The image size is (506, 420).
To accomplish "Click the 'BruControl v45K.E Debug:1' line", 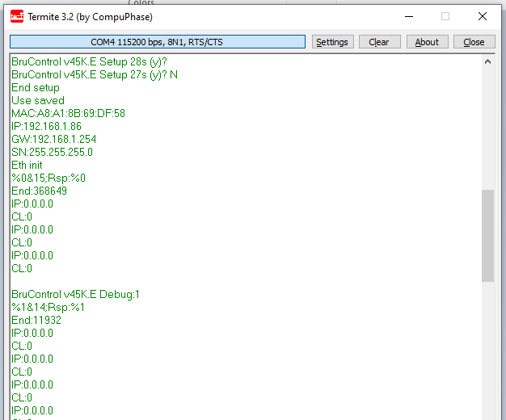I will pos(75,294).
